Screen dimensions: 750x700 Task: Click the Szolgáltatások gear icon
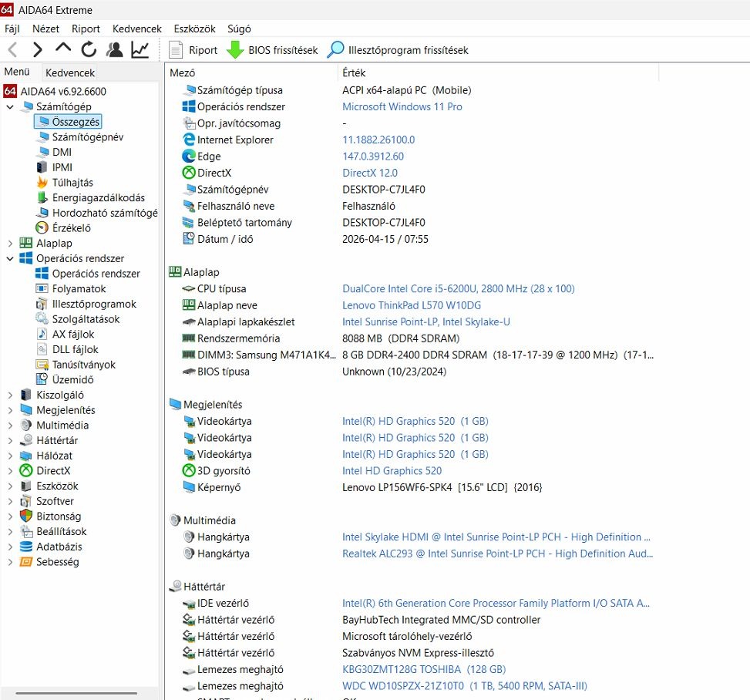tap(42, 319)
